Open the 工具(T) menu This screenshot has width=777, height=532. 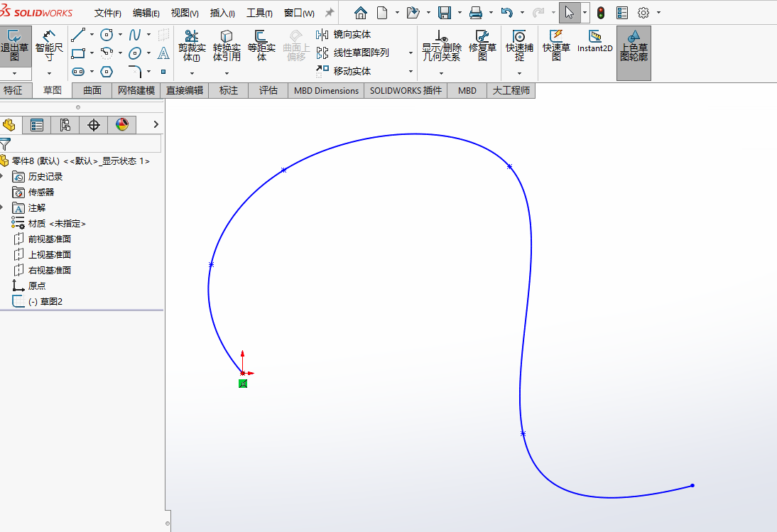pos(259,13)
